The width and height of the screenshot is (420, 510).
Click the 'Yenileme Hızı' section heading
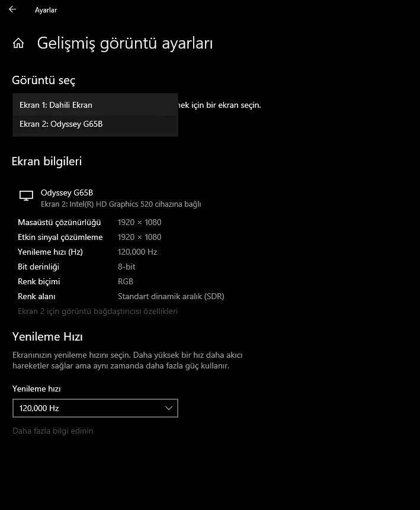[x=47, y=337]
